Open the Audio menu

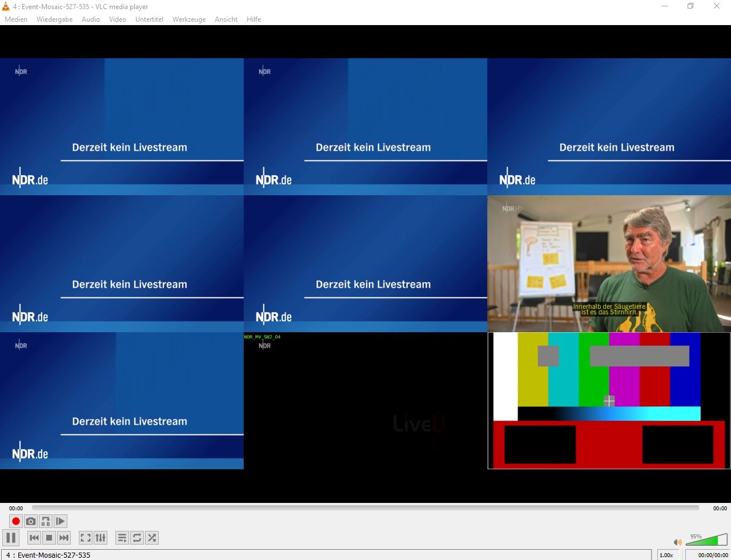[91, 19]
